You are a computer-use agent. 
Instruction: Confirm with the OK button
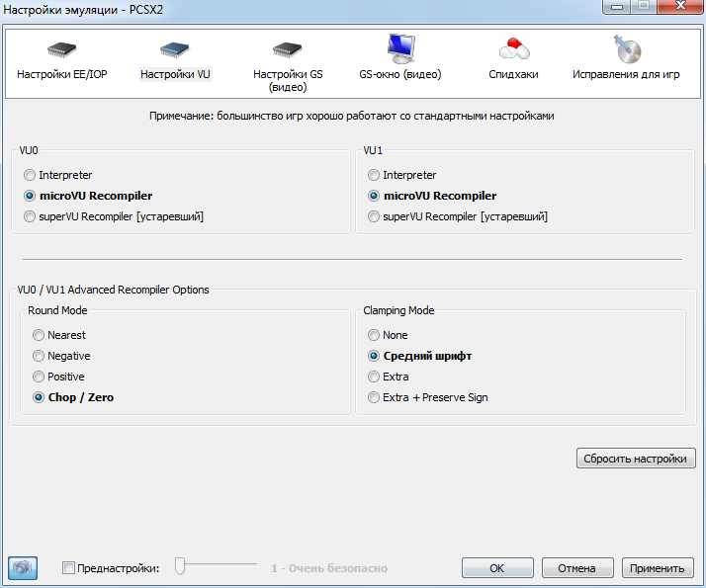(497, 568)
